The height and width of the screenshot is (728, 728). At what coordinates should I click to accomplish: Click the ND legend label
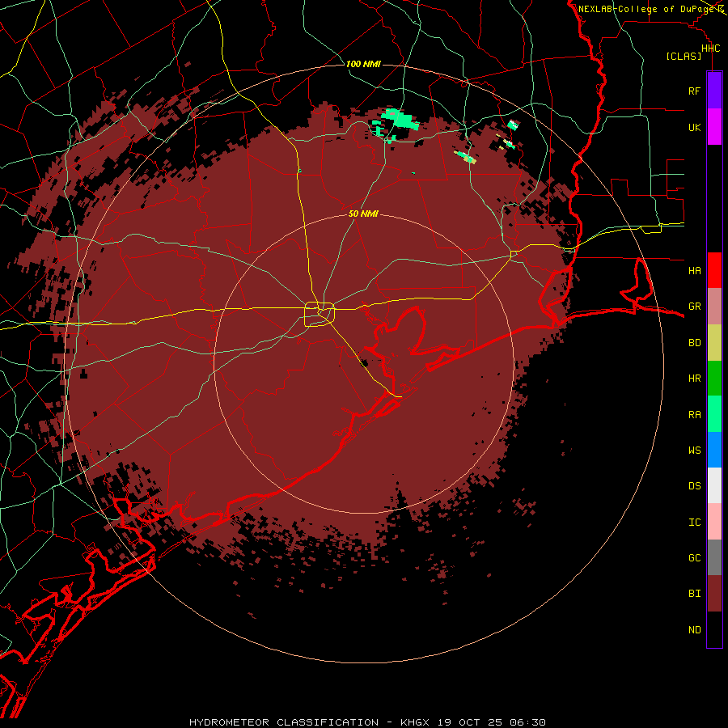[x=694, y=629]
